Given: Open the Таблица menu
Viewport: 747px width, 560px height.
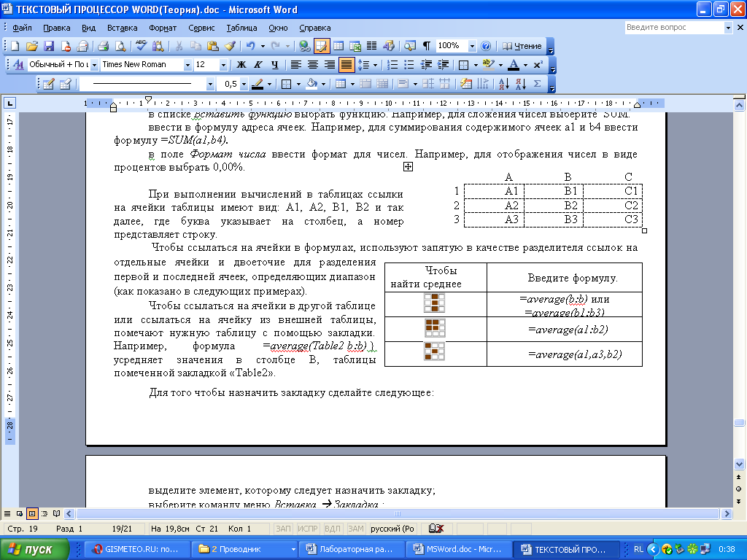Looking at the screenshot, I should click(241, 28).
